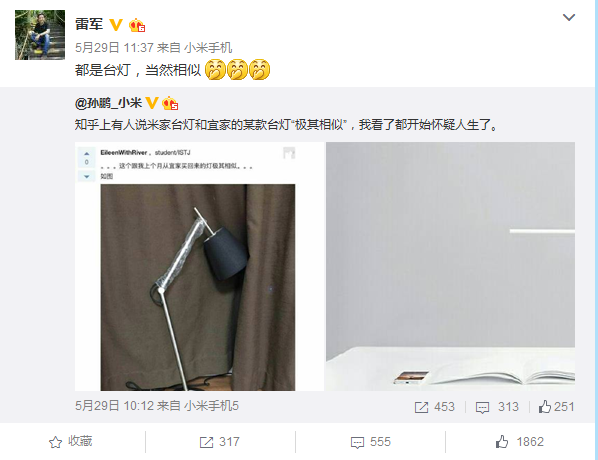Image resolution: width=598 pixels, height=460 pixels.
Task: Click the 收藏 star favorite icon
Action: click(x=55, y=442)
